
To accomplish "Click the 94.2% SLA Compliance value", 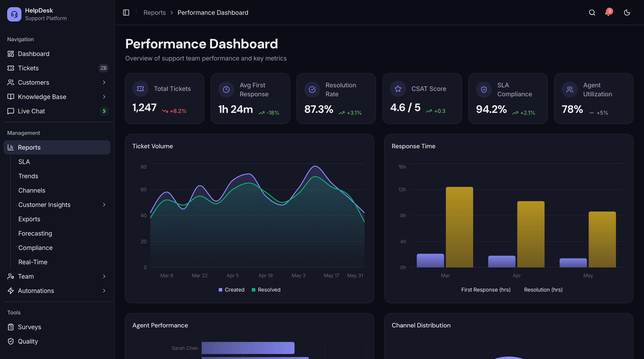I will click(491, 109).
